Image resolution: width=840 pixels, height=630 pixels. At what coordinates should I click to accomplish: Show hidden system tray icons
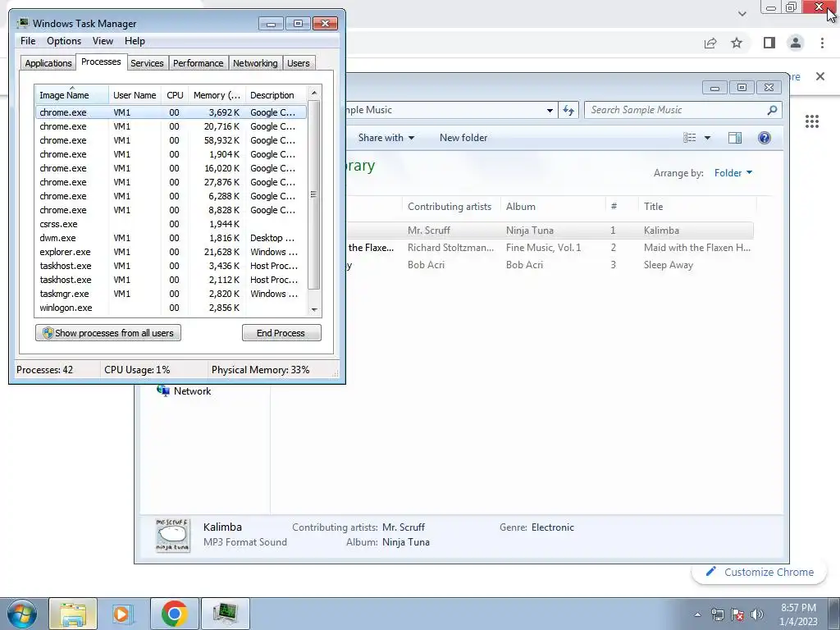(697, 615)
